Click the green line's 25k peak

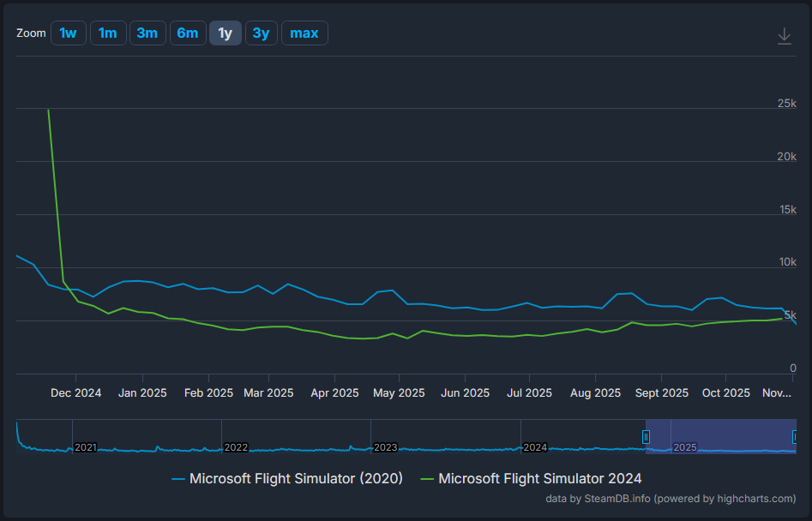[x=48, y=110]
